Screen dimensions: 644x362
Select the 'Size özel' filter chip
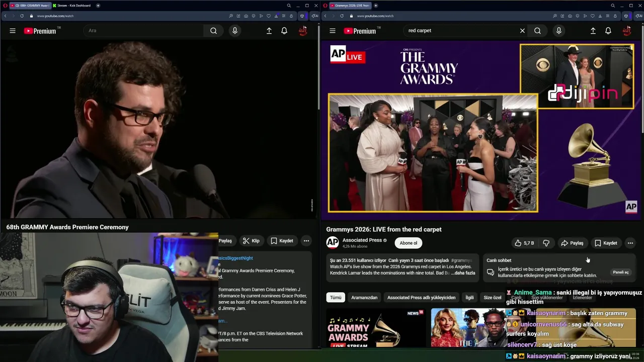coord(493,298)
